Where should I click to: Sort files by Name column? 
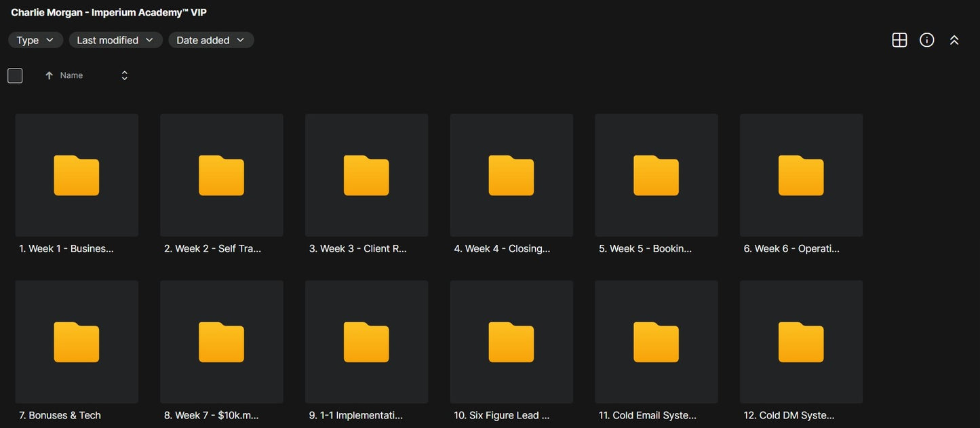tap(71, 75)
